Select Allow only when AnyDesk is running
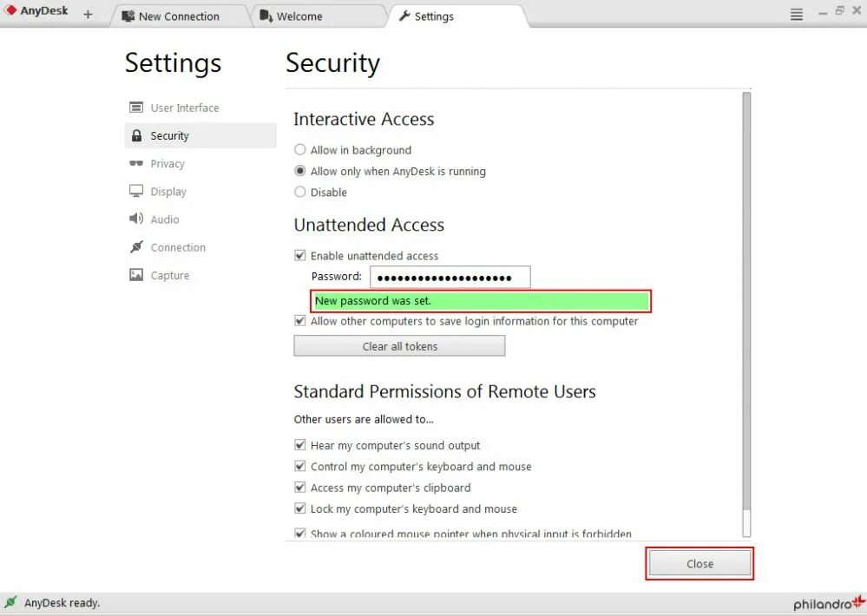Viewport: 867px width, 616px height. [x=299, y=171]
